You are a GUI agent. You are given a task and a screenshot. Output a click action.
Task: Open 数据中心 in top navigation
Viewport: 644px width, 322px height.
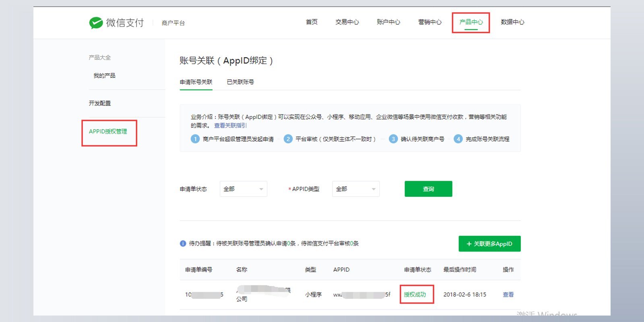(x=512, y=22)
